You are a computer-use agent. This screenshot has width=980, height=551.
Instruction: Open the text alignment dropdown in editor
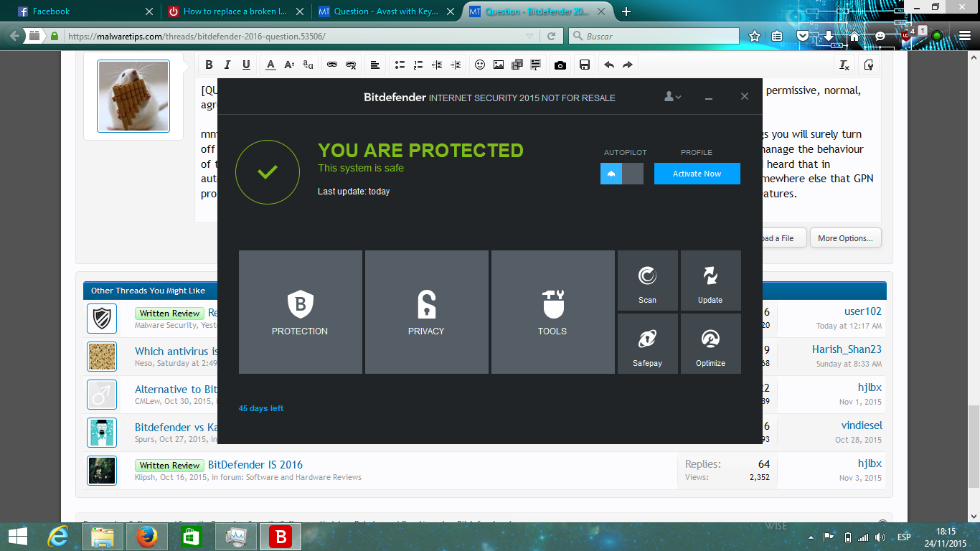tap(375, 65)
